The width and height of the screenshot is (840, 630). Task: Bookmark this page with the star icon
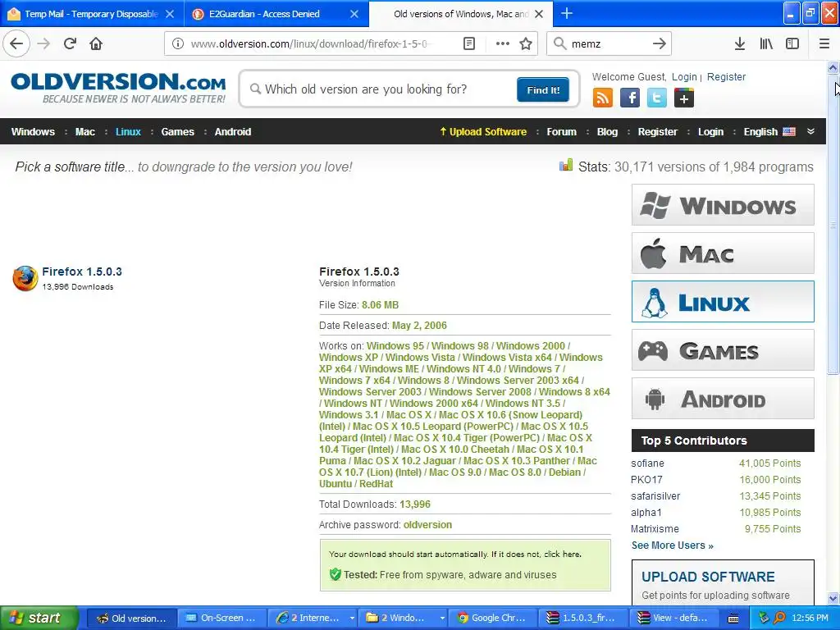click(x=526, y=44)
